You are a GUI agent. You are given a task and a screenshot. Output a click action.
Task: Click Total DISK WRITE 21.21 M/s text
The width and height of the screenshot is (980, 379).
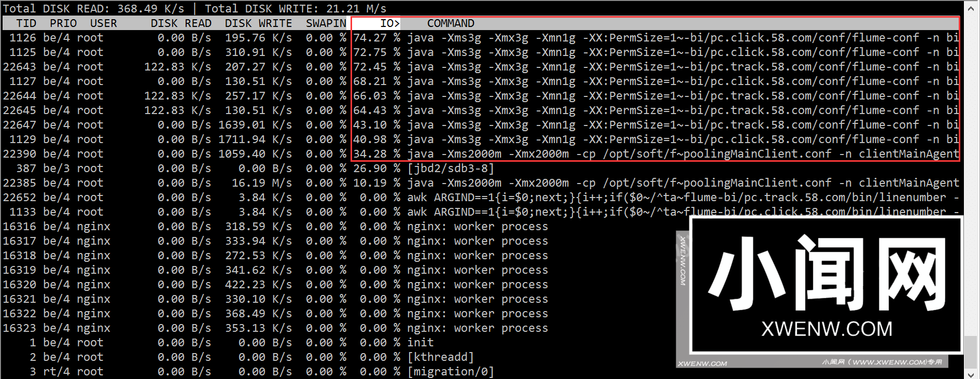pyautogui.click(x=296, y=9)
